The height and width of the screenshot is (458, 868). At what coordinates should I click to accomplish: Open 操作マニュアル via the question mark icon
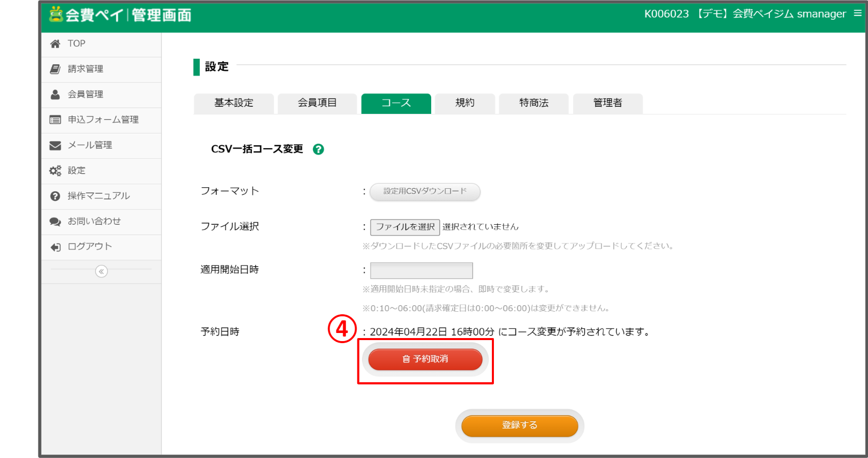coord(56,196)
